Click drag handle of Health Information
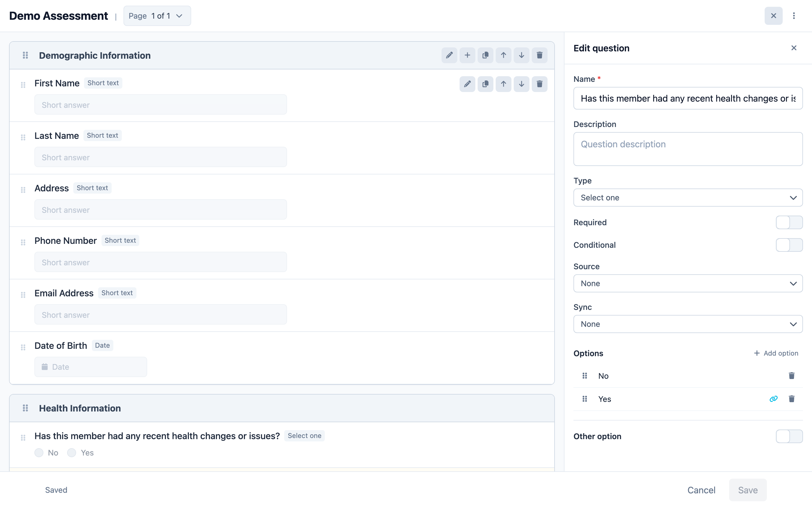The height and width of the screenshot is (508, 812). click(x=25, y=408)
